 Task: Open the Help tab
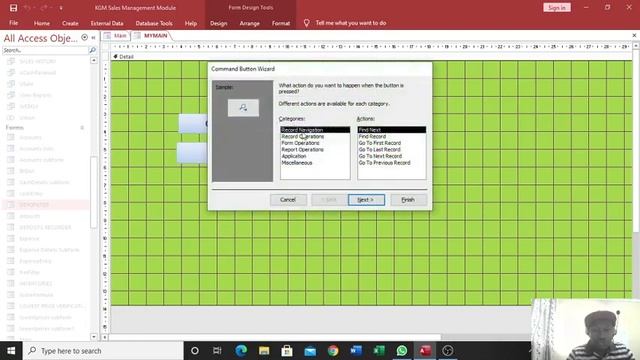(191, 23)
